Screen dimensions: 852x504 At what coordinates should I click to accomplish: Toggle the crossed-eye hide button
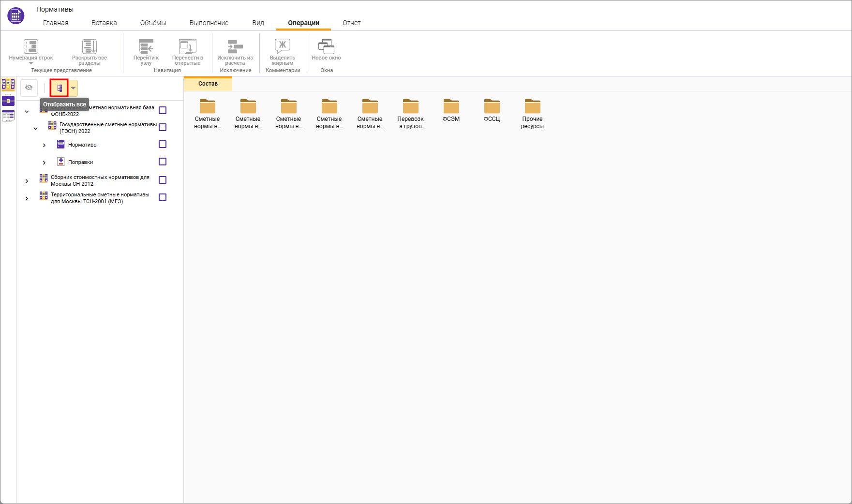click(29, 88)
